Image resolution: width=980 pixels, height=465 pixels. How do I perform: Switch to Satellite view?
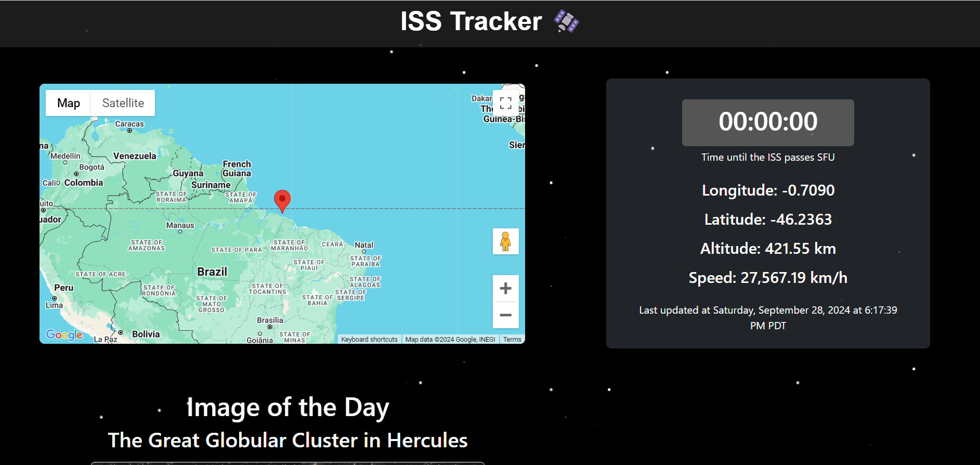(123, 103)
